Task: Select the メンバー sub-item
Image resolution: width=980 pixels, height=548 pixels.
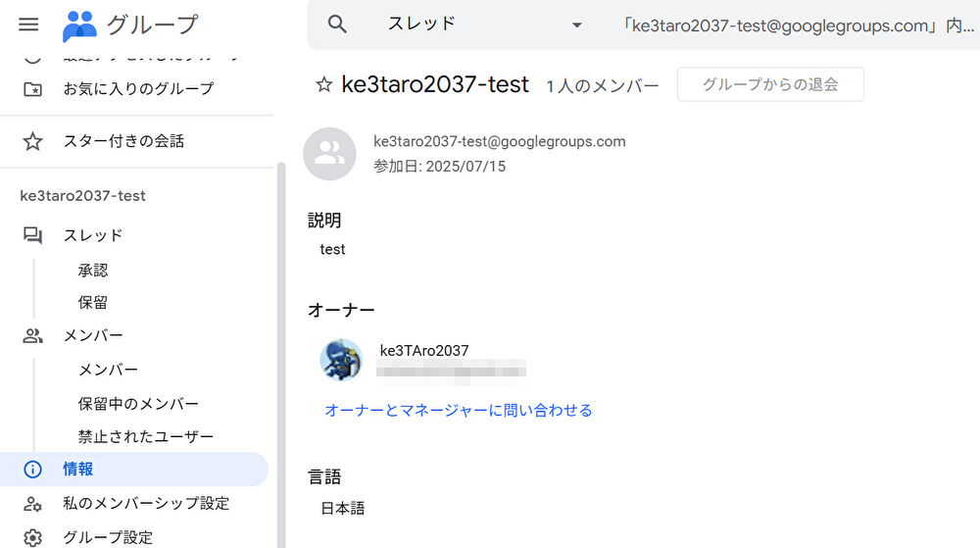Action: click(108, 370)
